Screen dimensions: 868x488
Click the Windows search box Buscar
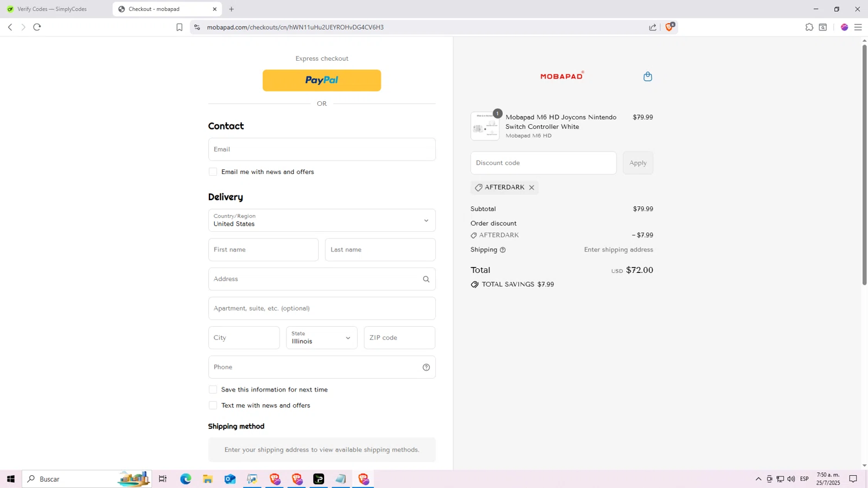click(x=87, y=479)
